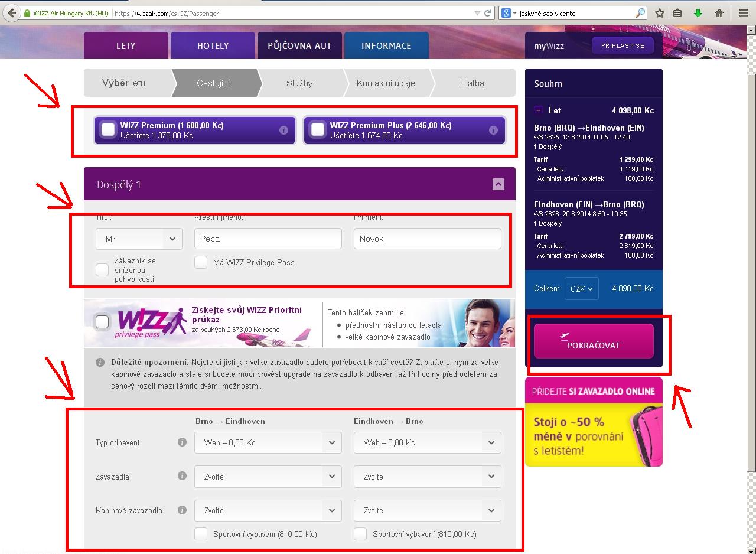Bookmark this page with the star icon
This screenshot has width=756, height=554.
point(660,13)
